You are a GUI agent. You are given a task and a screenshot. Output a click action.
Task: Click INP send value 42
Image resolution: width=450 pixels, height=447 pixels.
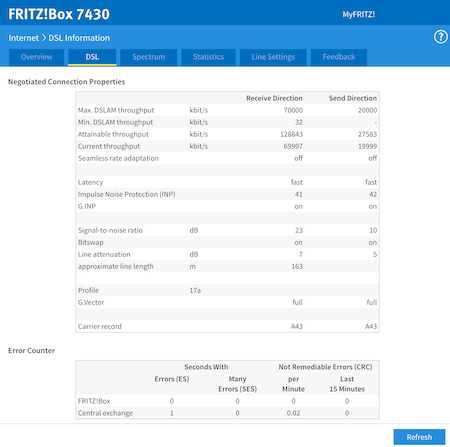coord(373,194)
